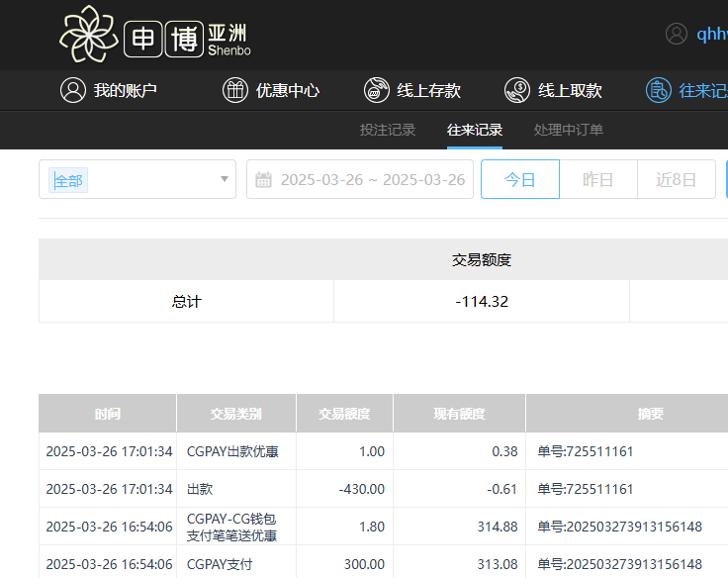Click the 线上存款 deposit icon
This screenshot has height=578, width=728.
[376, 90]
